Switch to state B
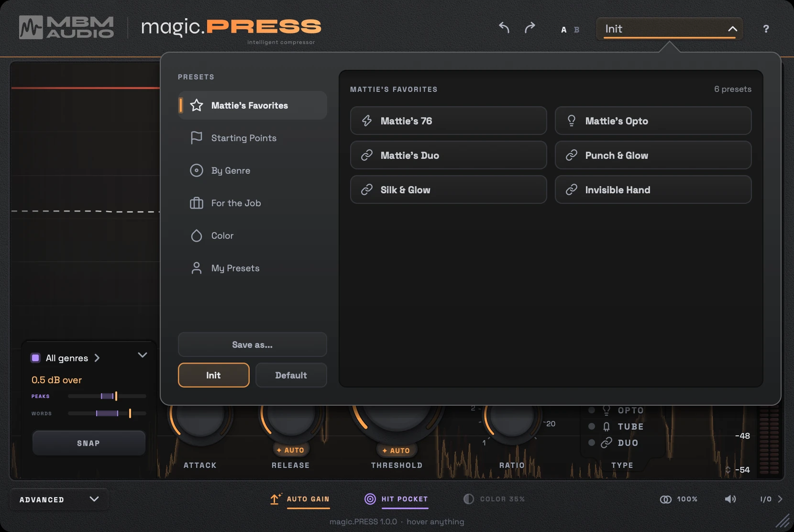 (x=576, y=30)
